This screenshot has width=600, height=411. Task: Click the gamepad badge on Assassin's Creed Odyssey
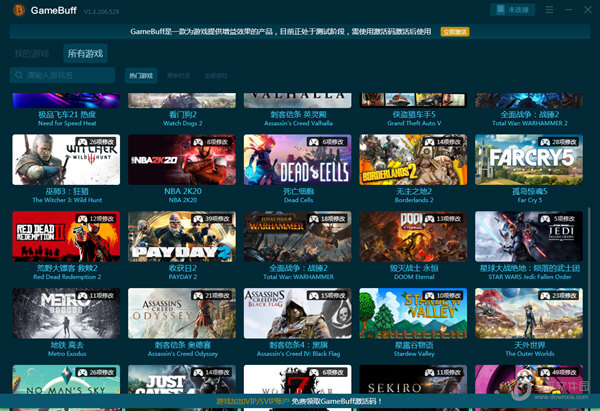[212, 296]
